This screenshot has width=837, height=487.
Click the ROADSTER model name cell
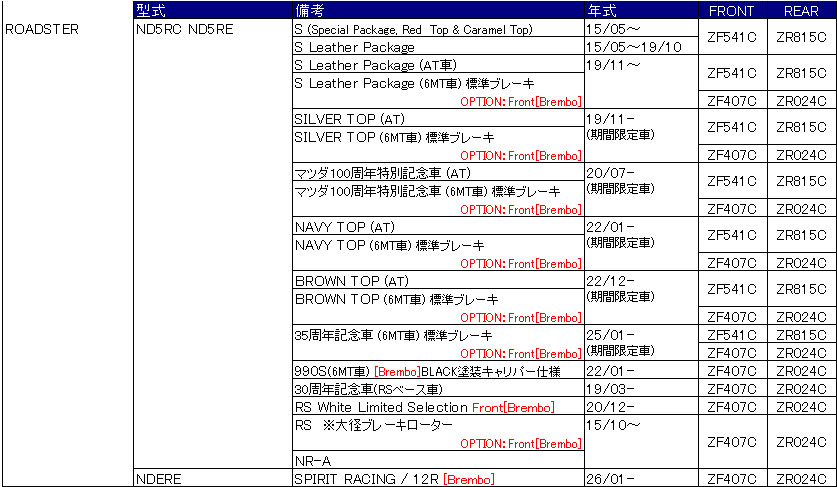click(42, 29)
